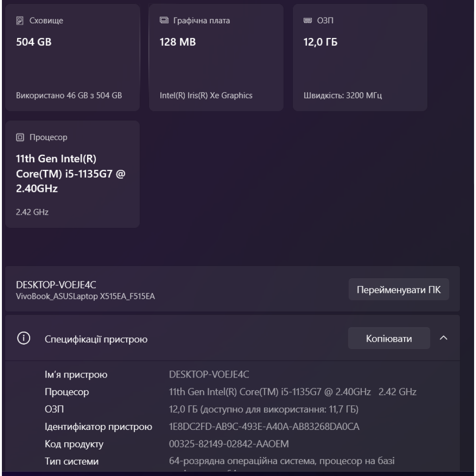This screenshot has width=476, height=476.
Task: Click the VivoBook_ASUSLaptop X515EA_F515EA model text
Action: (86, 297)
